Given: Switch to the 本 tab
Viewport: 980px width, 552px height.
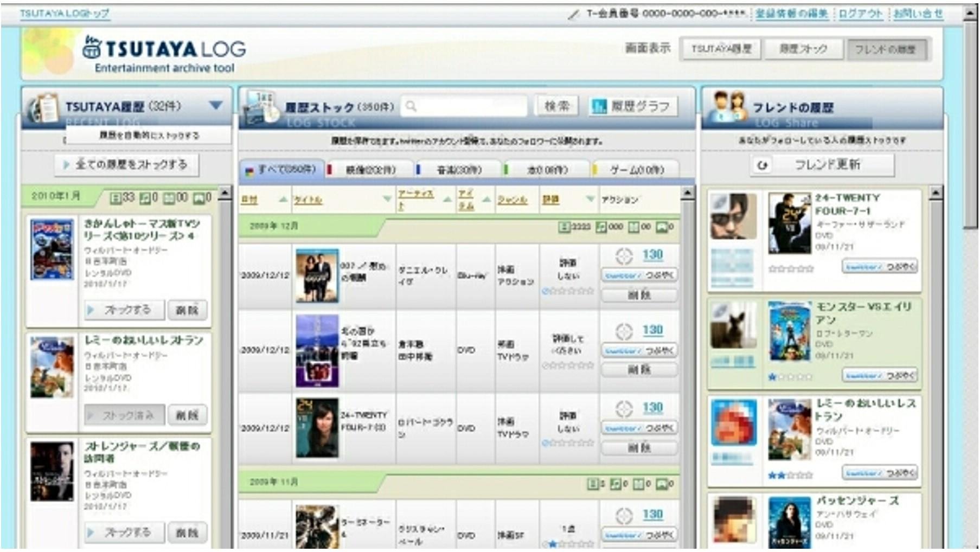Looking at the screenshot, I should coord(546,170).
